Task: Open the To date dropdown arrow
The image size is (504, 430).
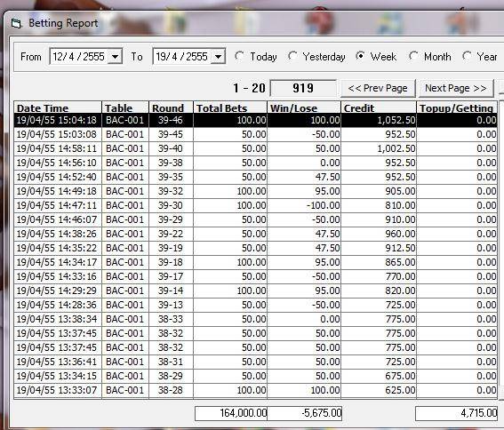Action: pos(219,57)
